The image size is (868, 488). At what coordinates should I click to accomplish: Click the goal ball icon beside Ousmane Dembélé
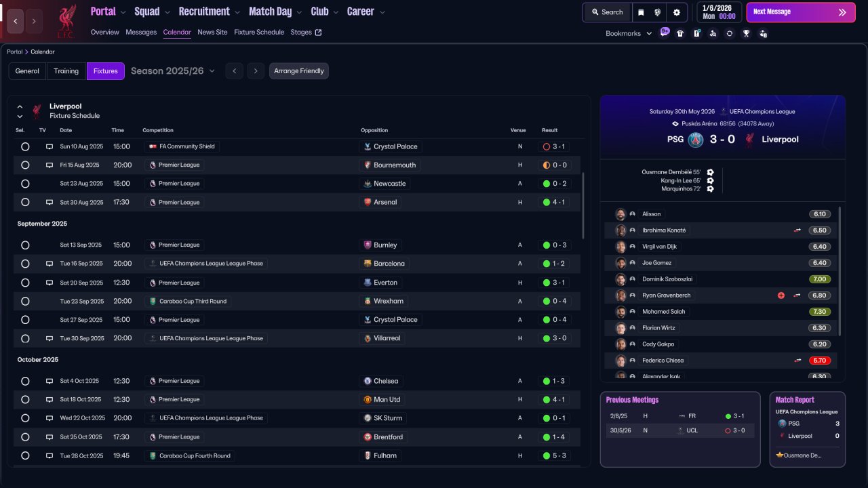(710, 172)
